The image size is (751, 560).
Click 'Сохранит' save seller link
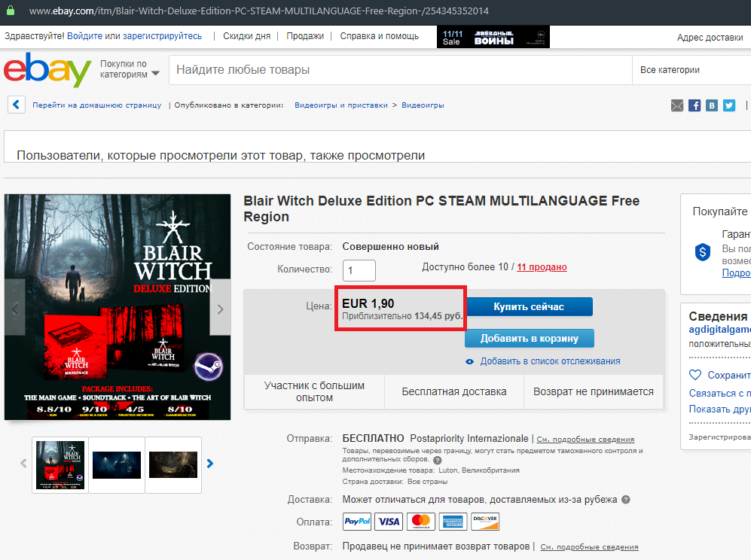(729, 376)
